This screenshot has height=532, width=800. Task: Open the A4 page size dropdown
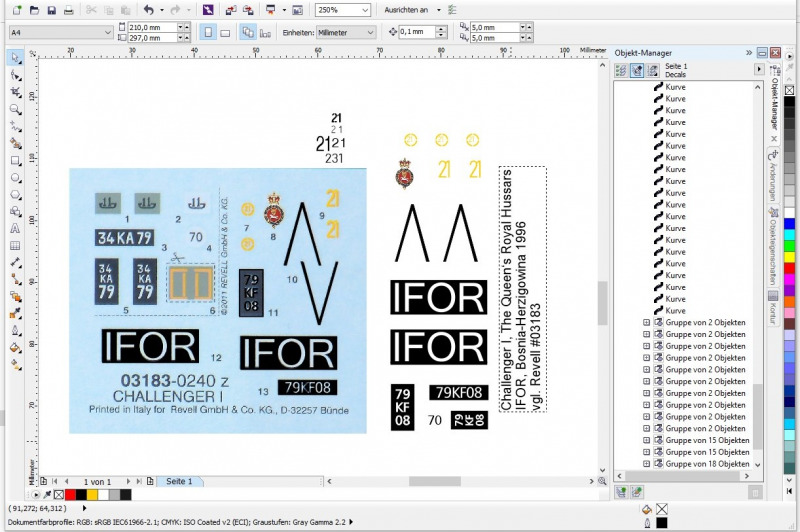(x=107, y=32)
